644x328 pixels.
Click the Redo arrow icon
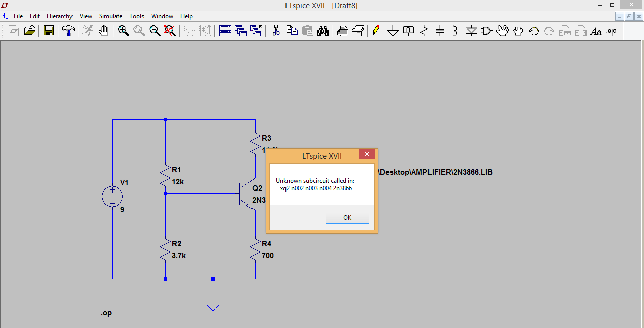coord(549,31)
